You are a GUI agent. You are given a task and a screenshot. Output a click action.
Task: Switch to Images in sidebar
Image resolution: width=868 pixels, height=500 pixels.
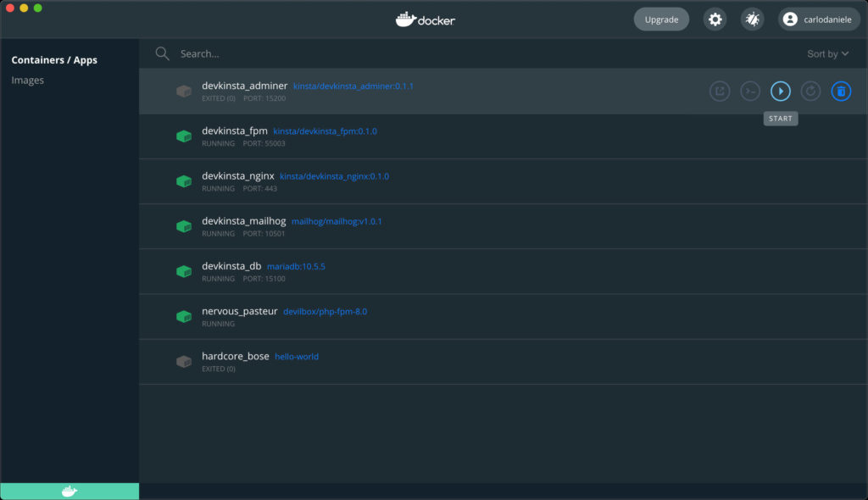[x=28, y=81]
